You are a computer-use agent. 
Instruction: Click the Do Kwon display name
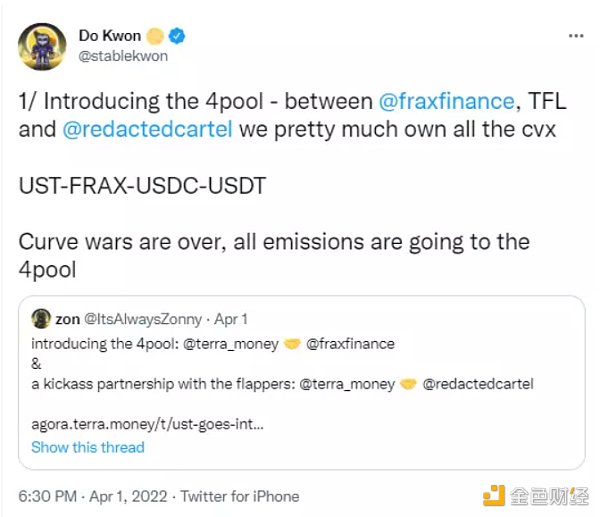[109, 37]
